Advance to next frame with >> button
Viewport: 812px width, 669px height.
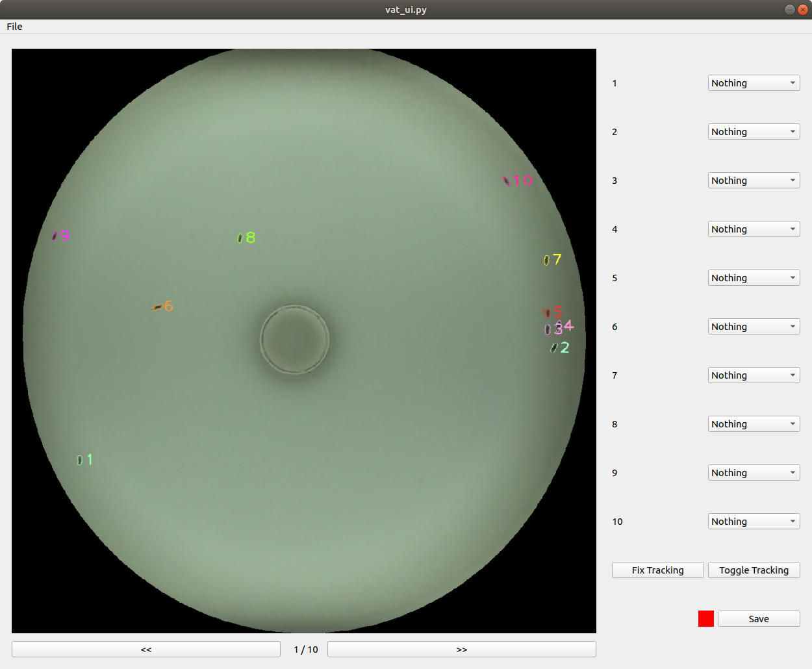pyautogui.click(x=462, y=650)
